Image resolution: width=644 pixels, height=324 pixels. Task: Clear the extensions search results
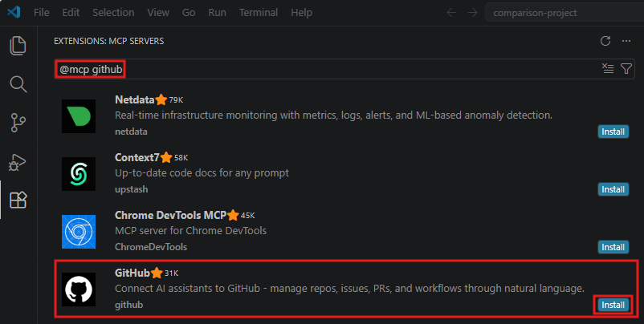click(x=608, y=68)
